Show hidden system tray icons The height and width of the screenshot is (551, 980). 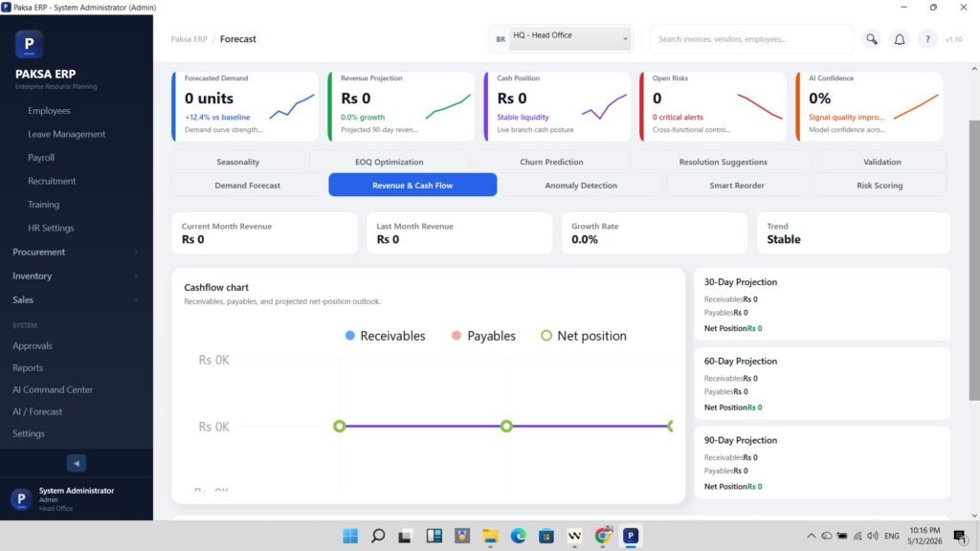pyautogui.click(x=811, y=536)
